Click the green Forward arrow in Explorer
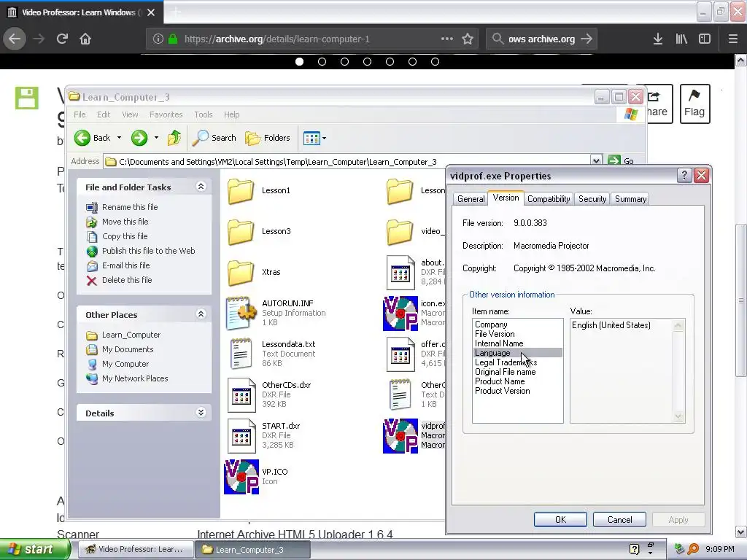 [x=139, y=138]
